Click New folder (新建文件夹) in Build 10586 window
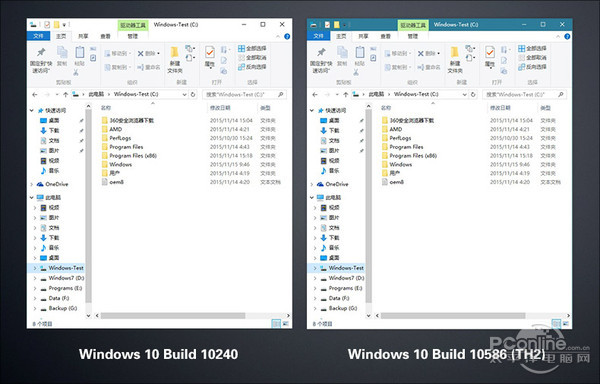Image resolution: width=600 pixels, height=384 pixels. pos(455,60)
